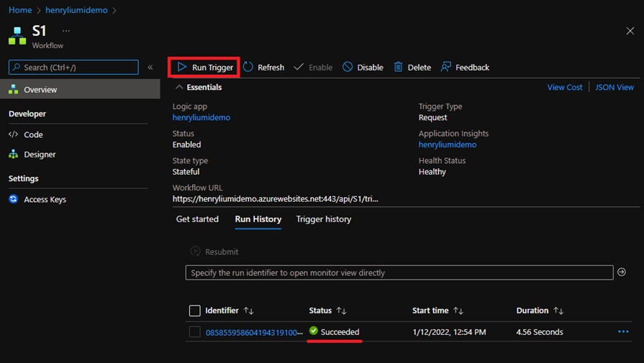Viewport: 644px width, 363px height.
Task: Click the Run Trigger play icon
Action: pyautogui.click(x=181, y=67)
